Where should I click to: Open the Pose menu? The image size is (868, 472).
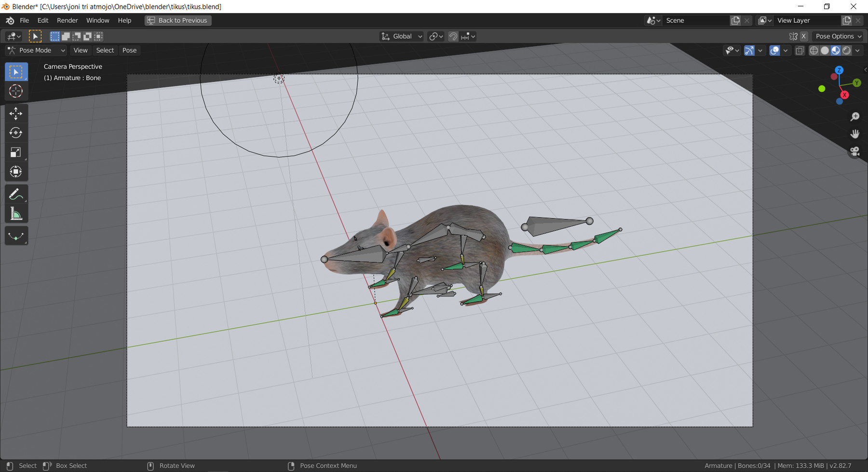coord(129,50)
